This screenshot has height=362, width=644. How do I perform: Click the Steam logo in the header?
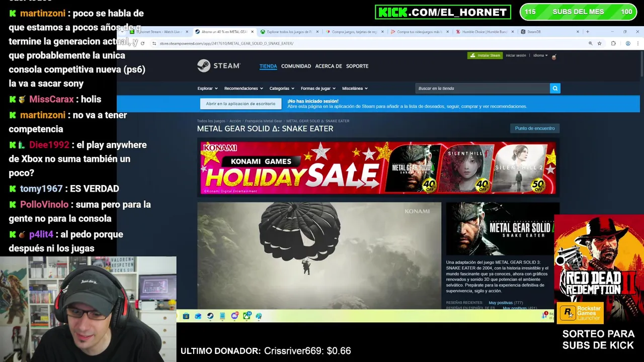(x=219, y=66)
